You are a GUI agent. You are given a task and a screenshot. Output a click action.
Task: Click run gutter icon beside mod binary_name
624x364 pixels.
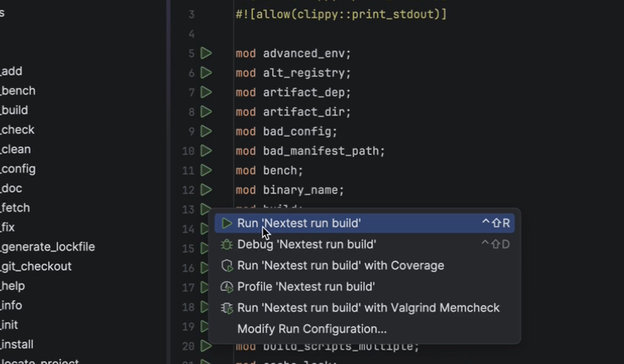point(206,190)
